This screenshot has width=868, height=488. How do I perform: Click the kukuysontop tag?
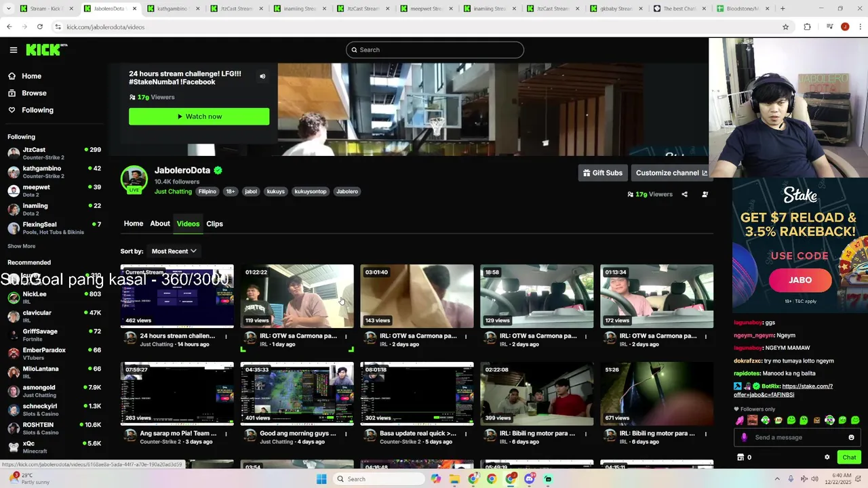click(x=311, y=192)
